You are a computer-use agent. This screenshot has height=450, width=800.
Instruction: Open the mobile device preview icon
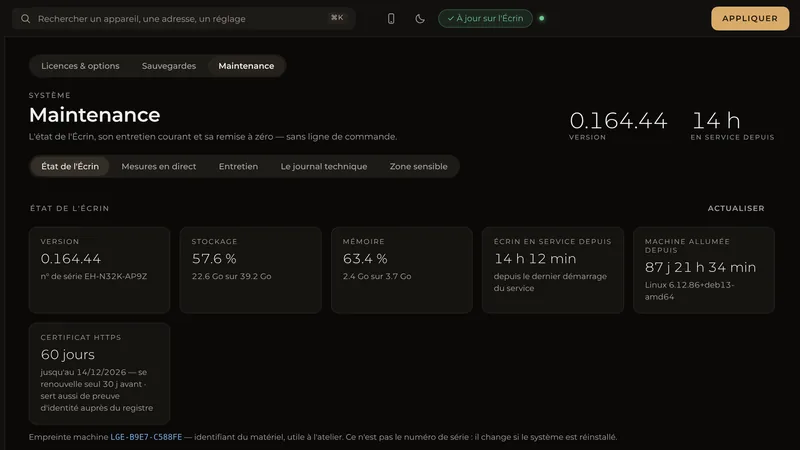tap(391, 19)
